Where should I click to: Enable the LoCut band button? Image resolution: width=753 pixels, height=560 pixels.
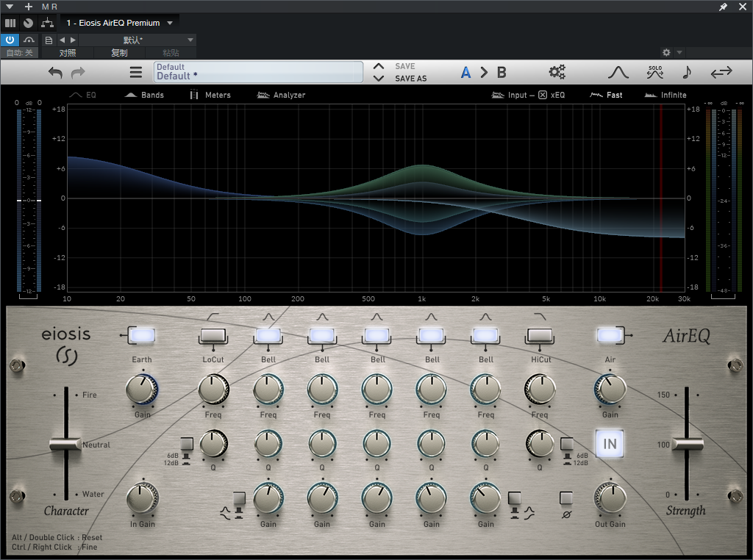pyautogui.click(x=213, y=335)
